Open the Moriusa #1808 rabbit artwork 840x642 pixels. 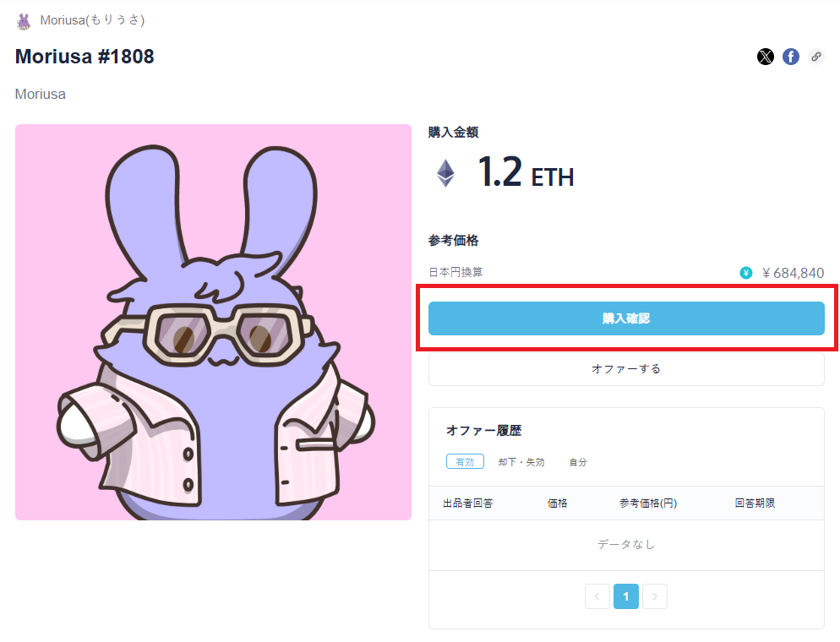coord(213,322)
